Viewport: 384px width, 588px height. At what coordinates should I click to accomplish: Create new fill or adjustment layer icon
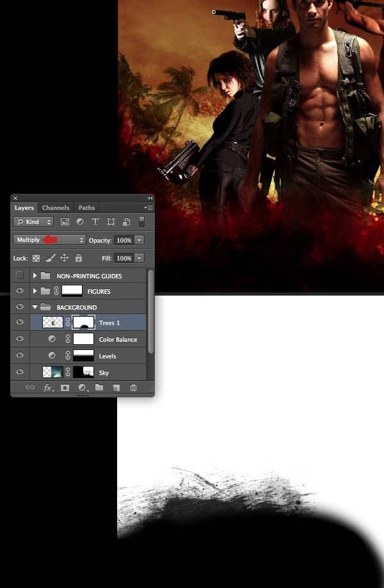83,387
